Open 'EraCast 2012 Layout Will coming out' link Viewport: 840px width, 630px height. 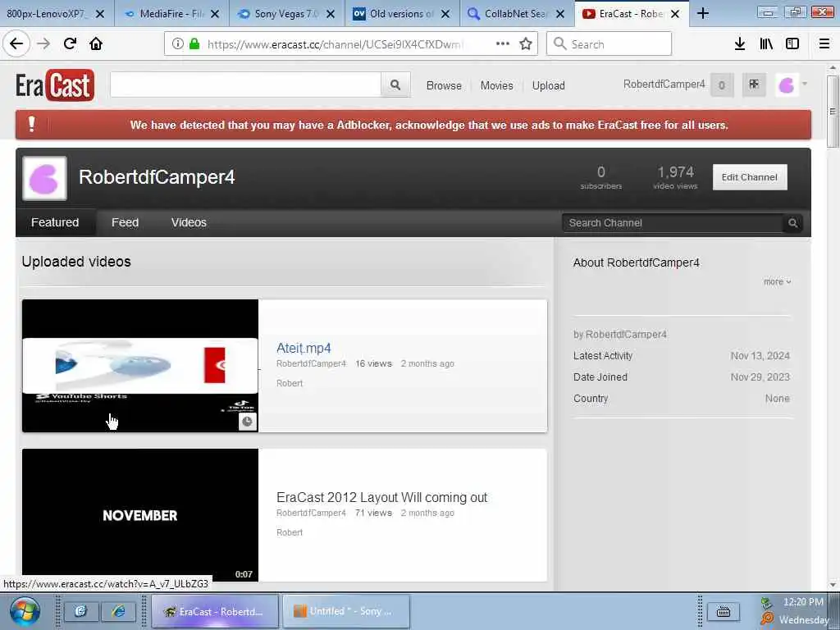(381, 498)
